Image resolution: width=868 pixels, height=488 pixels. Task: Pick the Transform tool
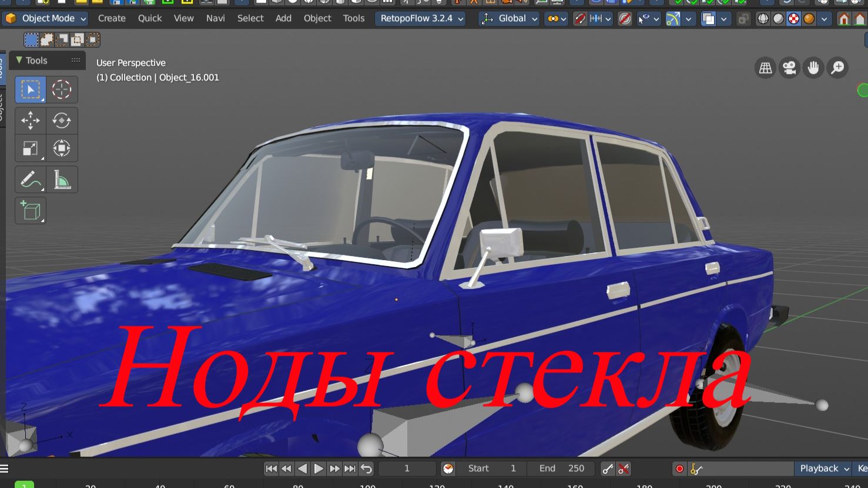62,148
